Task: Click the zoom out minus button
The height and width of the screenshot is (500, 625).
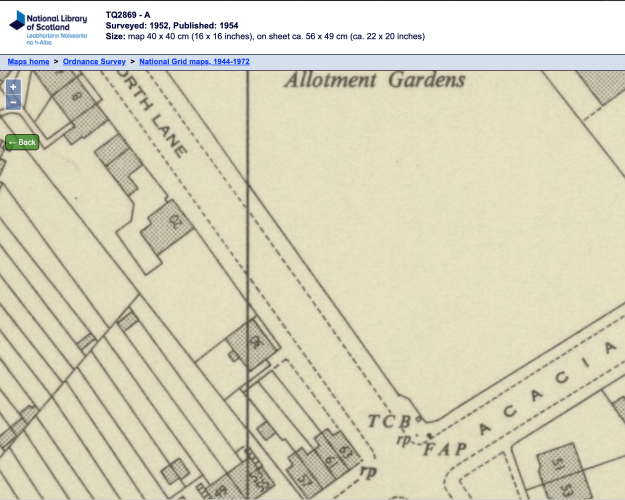Action: pyautogui.click(x=13, y=102)
